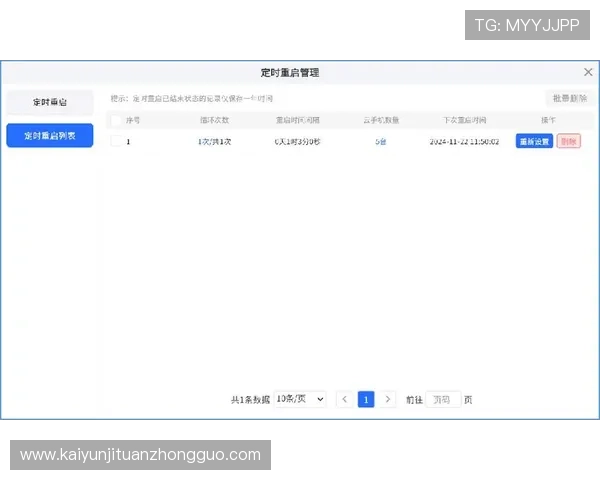Click the 云手机数量 column header
Screen dimensions: 600x480
(381, 120)
